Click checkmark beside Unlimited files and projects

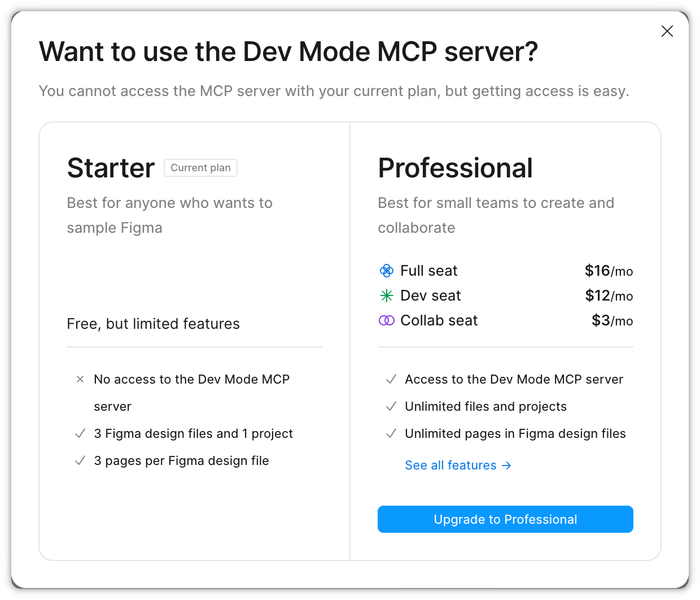(391, 406)
